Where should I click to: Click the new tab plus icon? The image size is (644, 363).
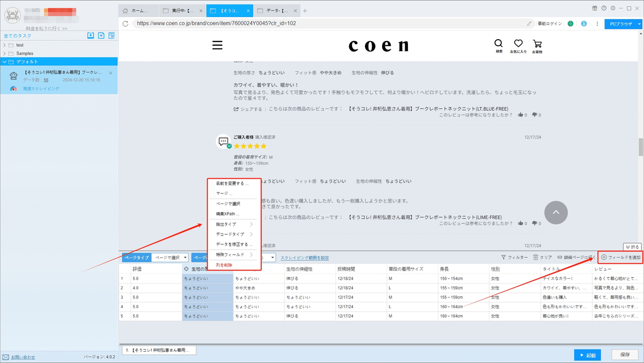pos(305,10)
